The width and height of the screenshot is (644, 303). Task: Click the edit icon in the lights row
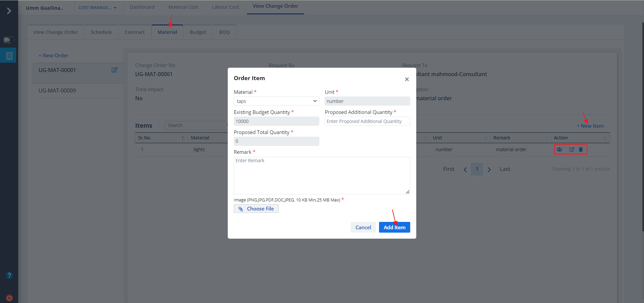point(572,149)
